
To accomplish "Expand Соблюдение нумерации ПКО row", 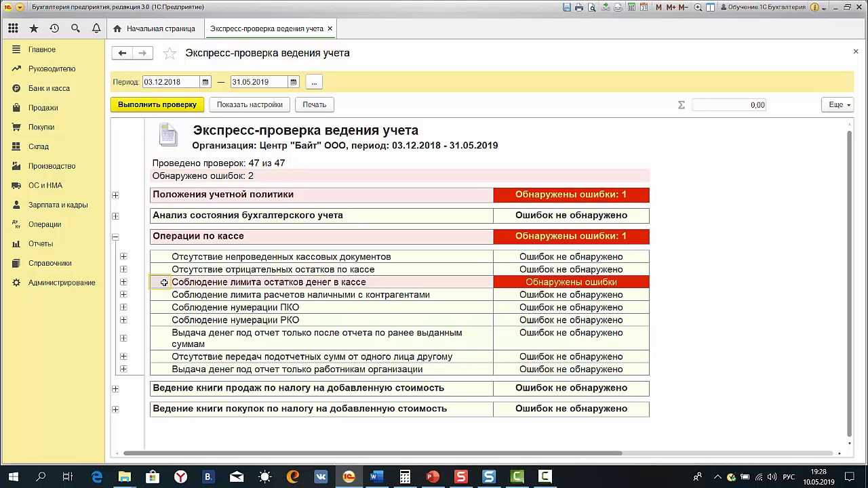I will pos(123,307).
